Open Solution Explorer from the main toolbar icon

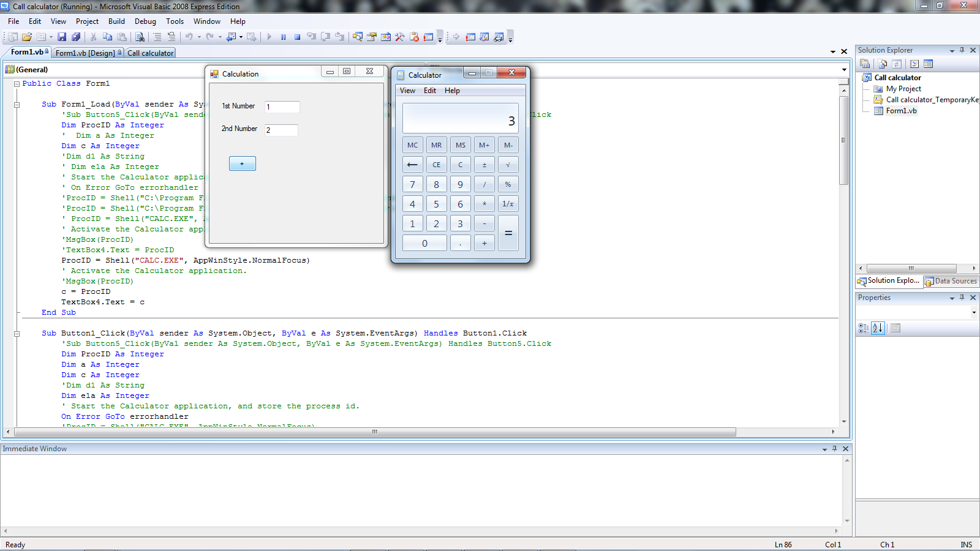pos(358,37)
